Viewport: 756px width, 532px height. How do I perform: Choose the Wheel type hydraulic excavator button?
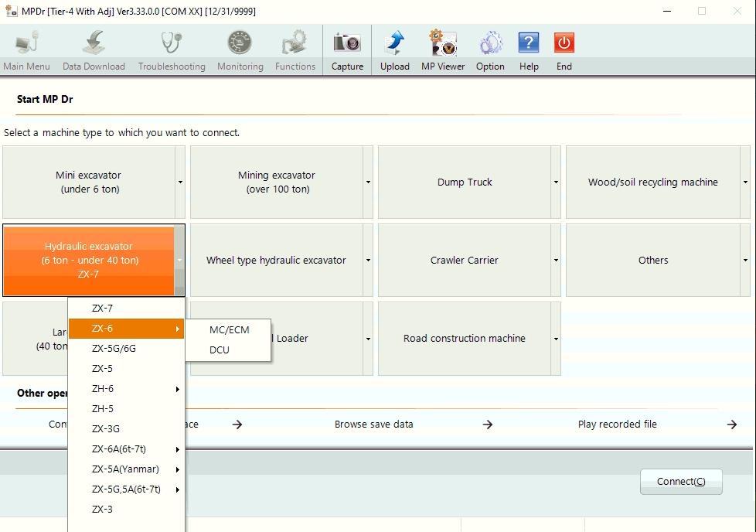[x=276, y=261]
